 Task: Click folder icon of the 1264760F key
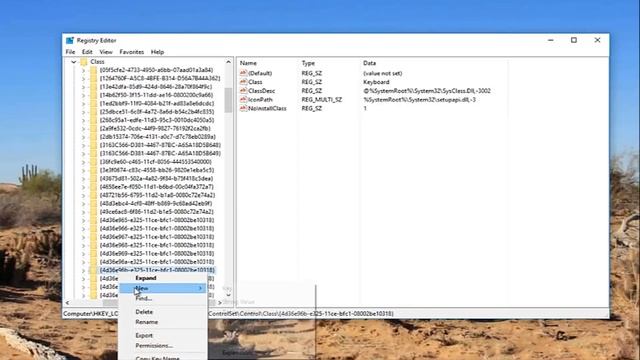click(x=93, y=78)
